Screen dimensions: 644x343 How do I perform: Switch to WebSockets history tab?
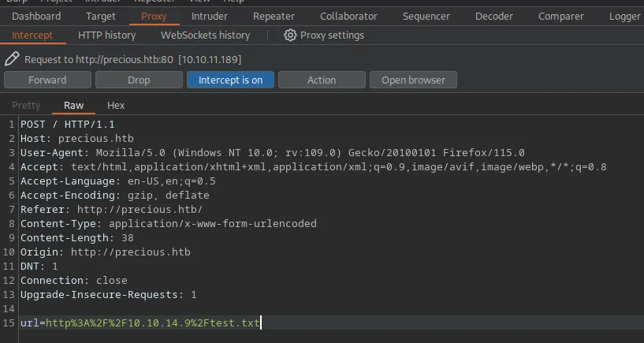click(x=205, y=35)
